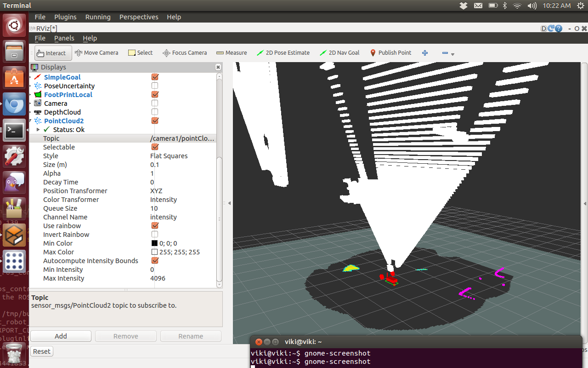Screen dimensions: 588x368
Task: Activate the Publish Point tool
Action: 390,53
